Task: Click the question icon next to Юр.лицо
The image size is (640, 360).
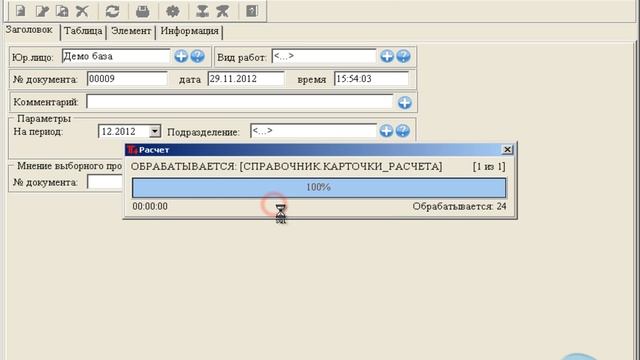Action: [x=198, y=56]
